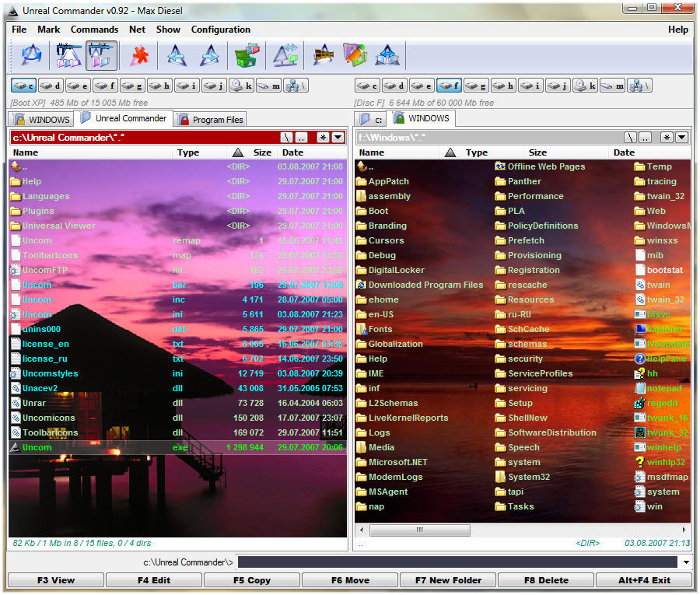Click the right panel horizontal scrollbar thumb
Image resolution: width=700 pixels, height=595 pixels.
click(x=418, y=530)
